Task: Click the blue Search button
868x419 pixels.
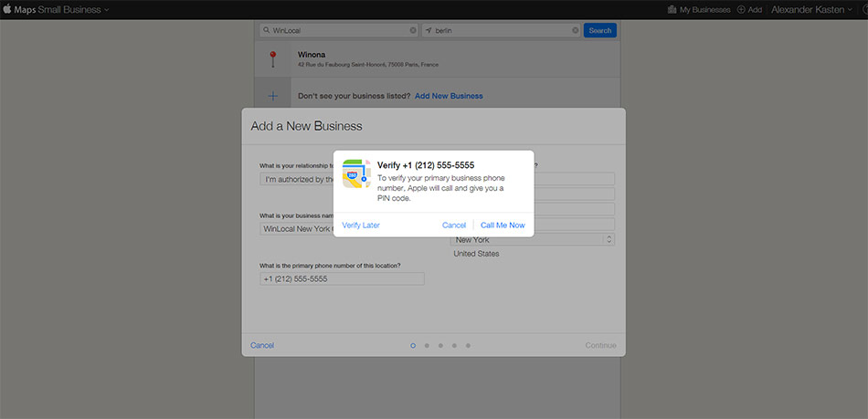Action: coord(600,30)
